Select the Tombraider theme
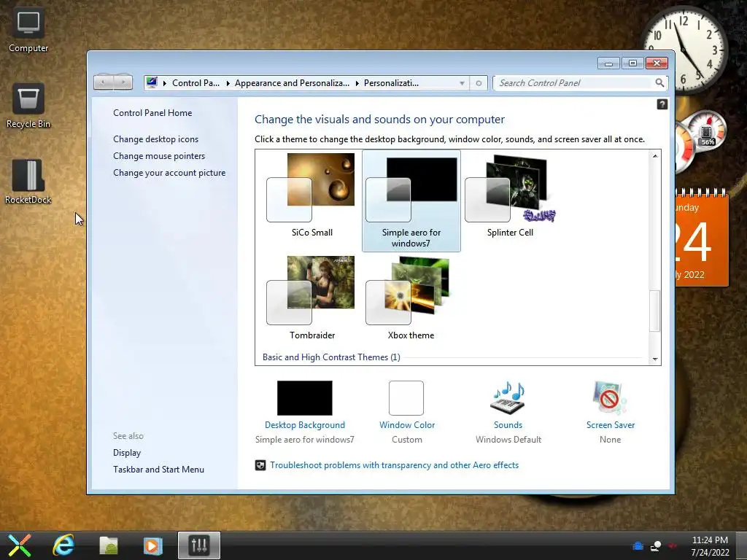Screen dimensions: 747x560 tap(312, 298)
